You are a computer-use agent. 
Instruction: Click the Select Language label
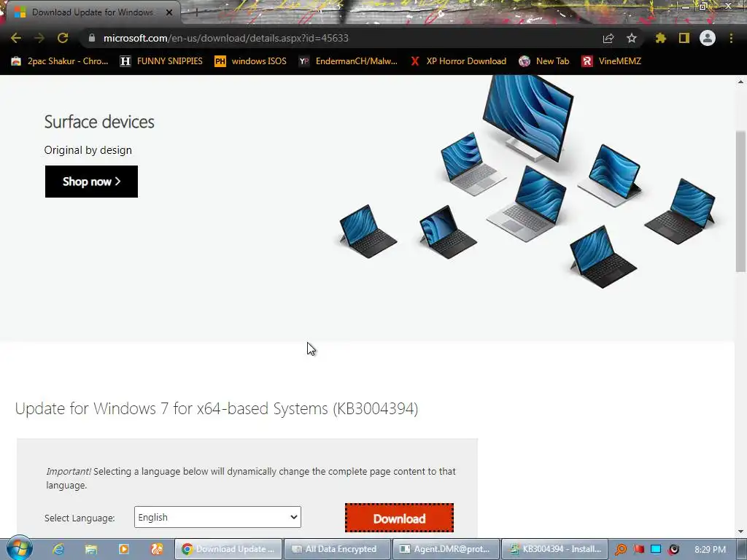[80, 518]
